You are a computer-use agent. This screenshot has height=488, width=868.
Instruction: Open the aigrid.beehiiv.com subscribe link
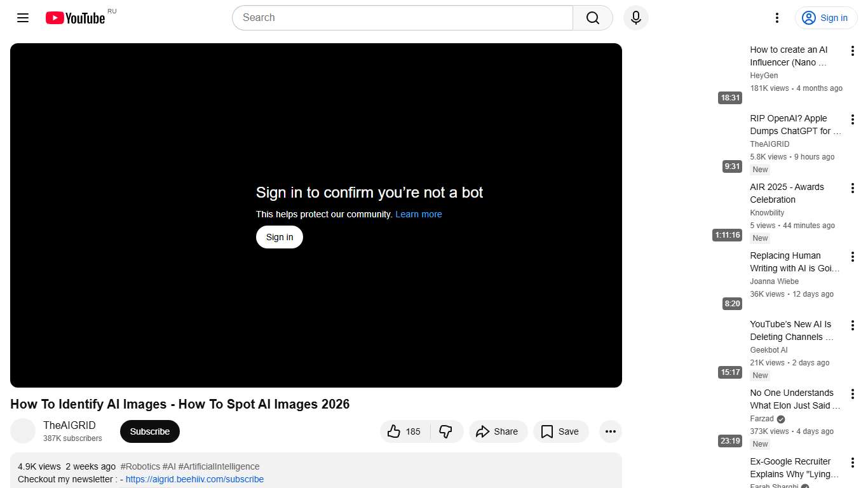194,479
